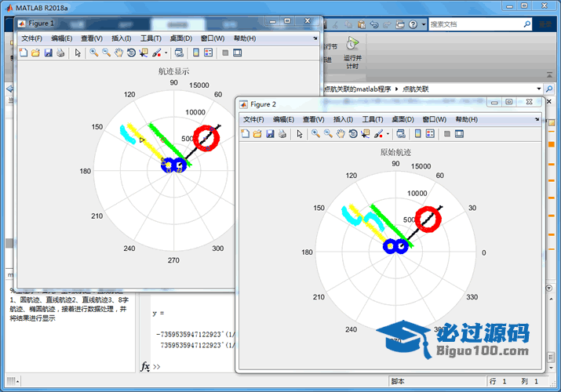This screenshot has width=561, height=392.
Task: Select Rotate 3D tool in Figure 2
Action: pos(353,134)
